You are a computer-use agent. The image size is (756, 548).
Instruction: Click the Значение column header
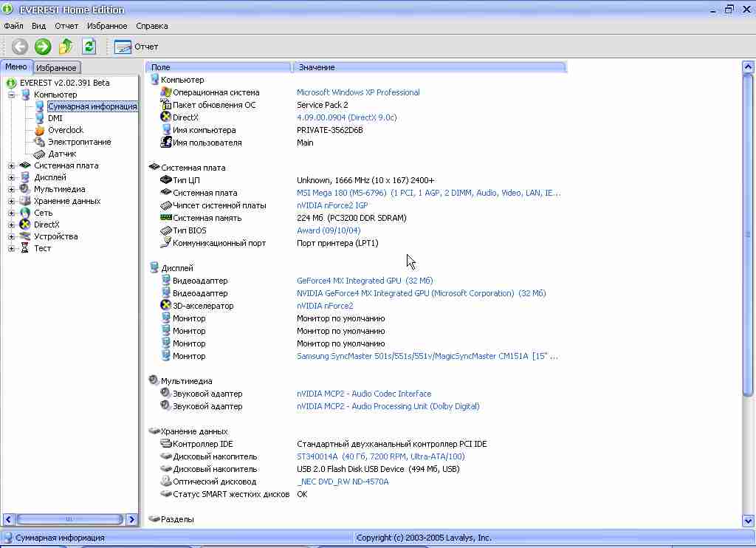pyautogui.click(x=429, y=67)
